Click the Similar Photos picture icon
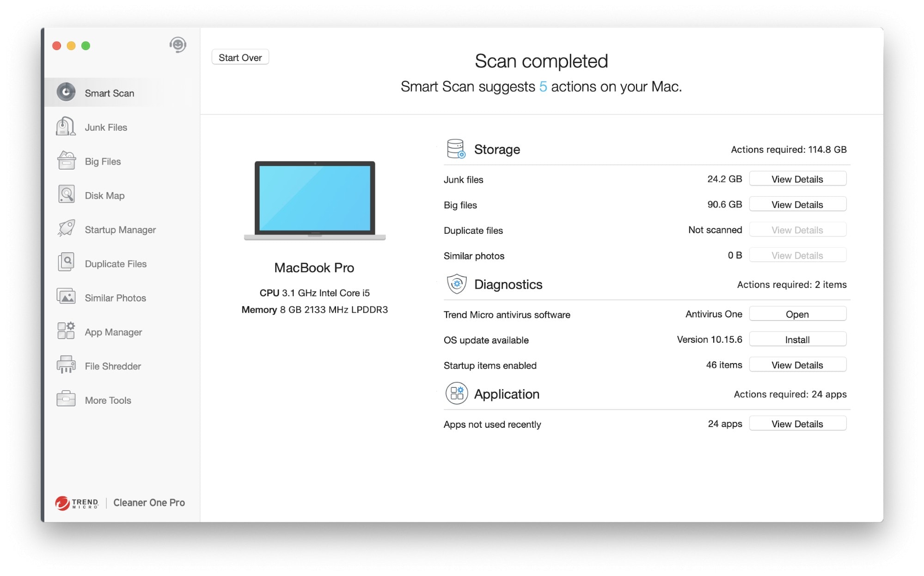 click(x=66, y=297)
